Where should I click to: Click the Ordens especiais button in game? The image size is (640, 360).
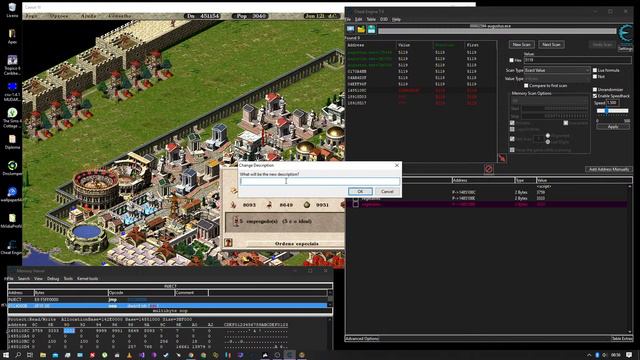pyautogui.click(x=296, y=244)
